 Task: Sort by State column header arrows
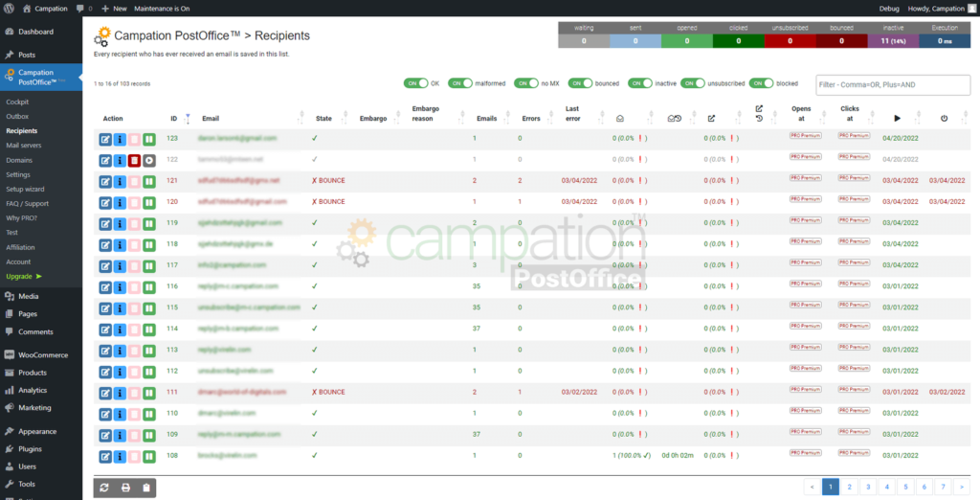point(346,118)
